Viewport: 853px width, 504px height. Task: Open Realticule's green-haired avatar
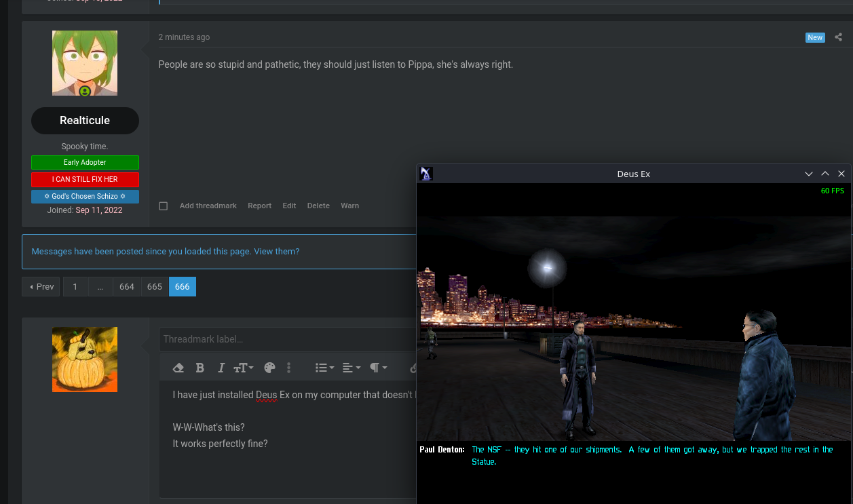click(x=85, y=63)
